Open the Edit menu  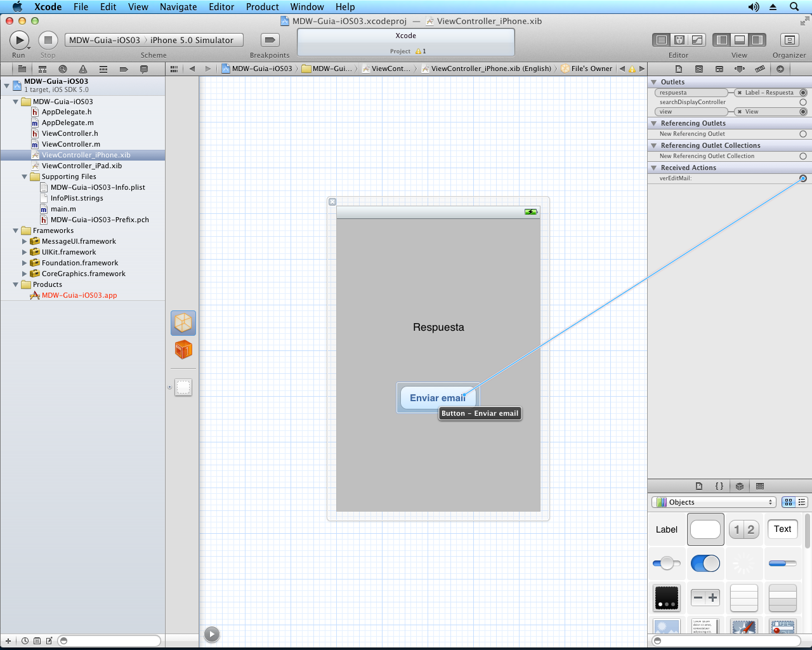coord(108,7)
